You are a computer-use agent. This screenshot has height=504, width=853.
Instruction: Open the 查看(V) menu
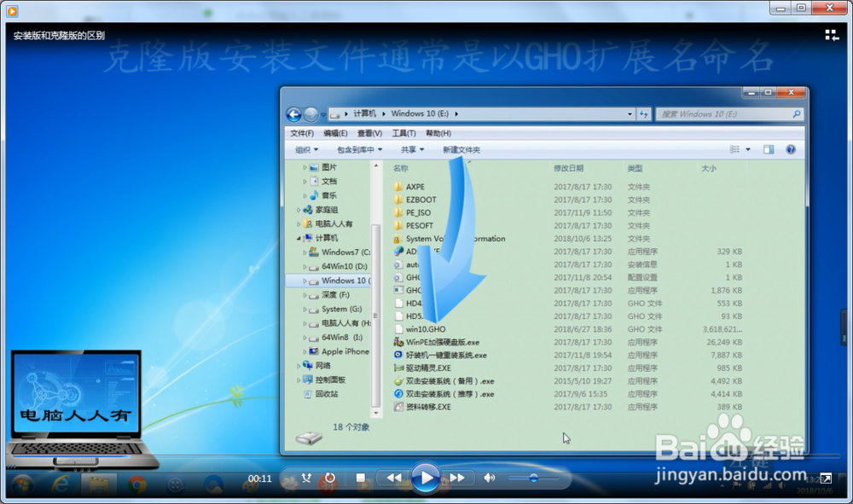(369, 133)
